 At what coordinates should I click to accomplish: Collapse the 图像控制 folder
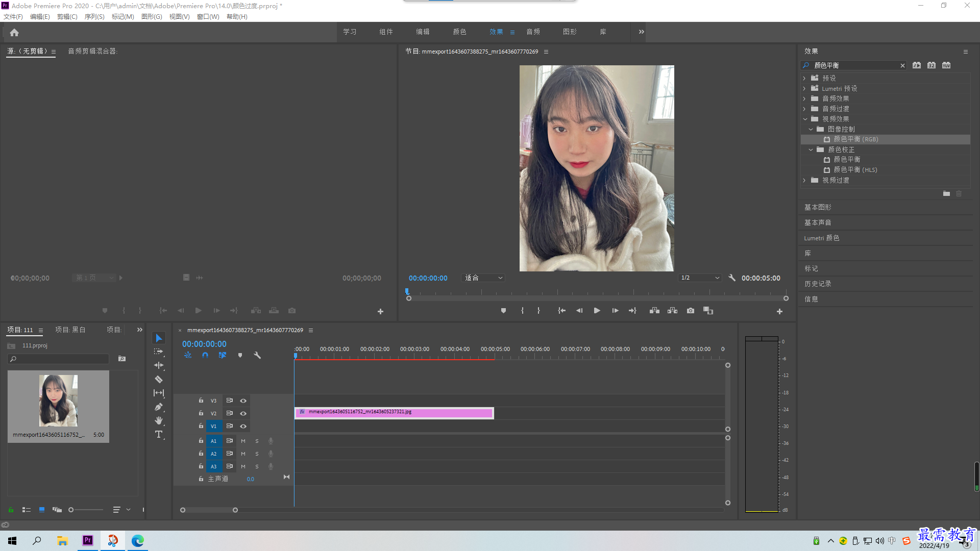[x=811, y=129]
